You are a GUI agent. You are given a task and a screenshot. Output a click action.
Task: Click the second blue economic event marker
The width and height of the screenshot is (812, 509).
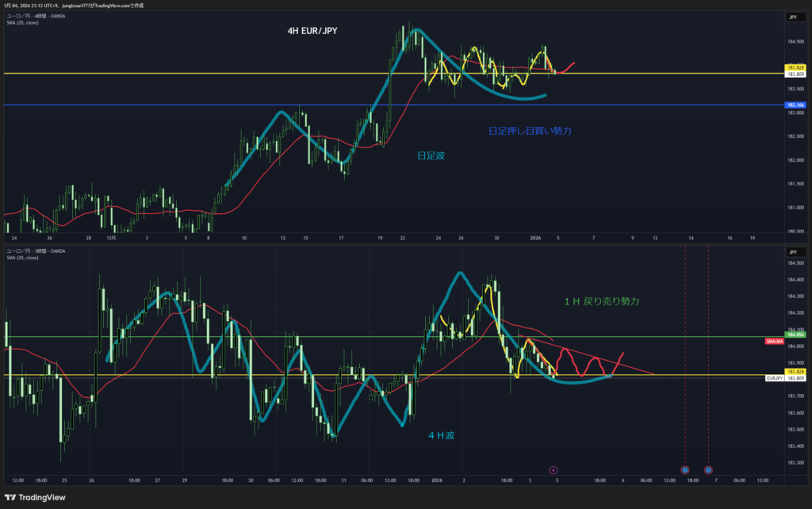708,469
